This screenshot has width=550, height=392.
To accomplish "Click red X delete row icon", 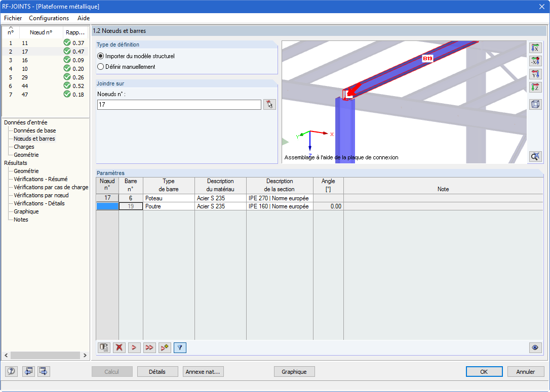I will coord(119,347).
